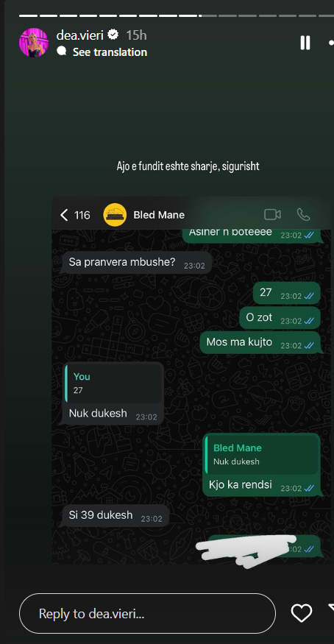334x644 pixels.
Task: Click Bled Mane yellow avatar
Action: [115, 215]
